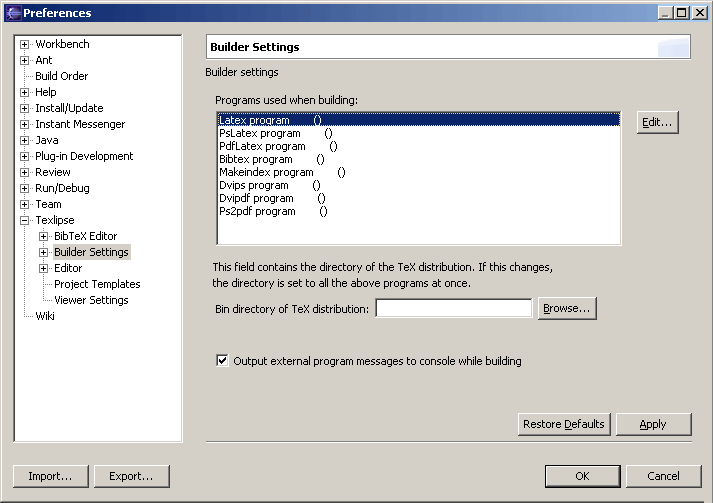The width and height of the screenshot is (713, 503).
Task: Select PdfLatex program in the list
Action: (x=419, y=146)
